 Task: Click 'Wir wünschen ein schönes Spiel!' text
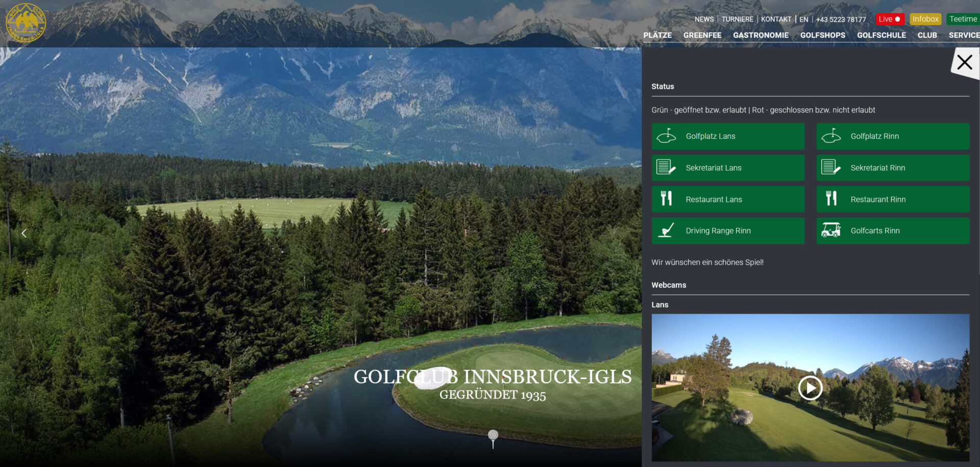[x=707, y=262]
